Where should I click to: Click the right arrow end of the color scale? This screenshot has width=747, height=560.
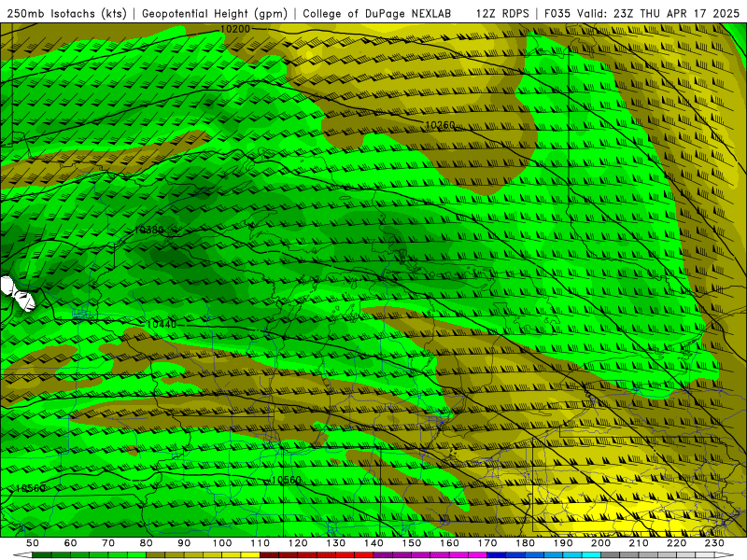(725, 554)
